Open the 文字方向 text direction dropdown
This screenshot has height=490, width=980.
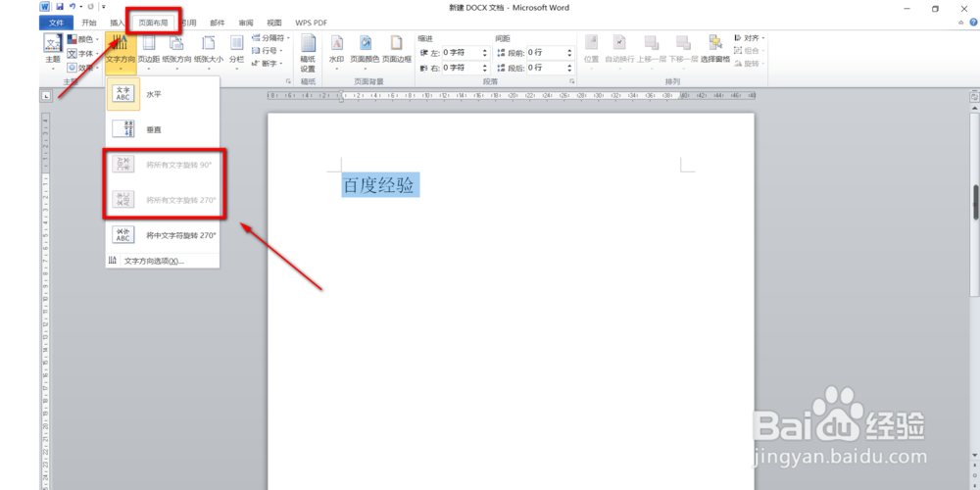point(121,53)
